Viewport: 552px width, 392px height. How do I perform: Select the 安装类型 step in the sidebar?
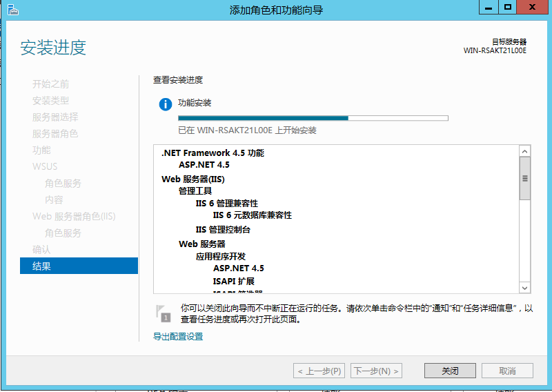coord(50,100)
